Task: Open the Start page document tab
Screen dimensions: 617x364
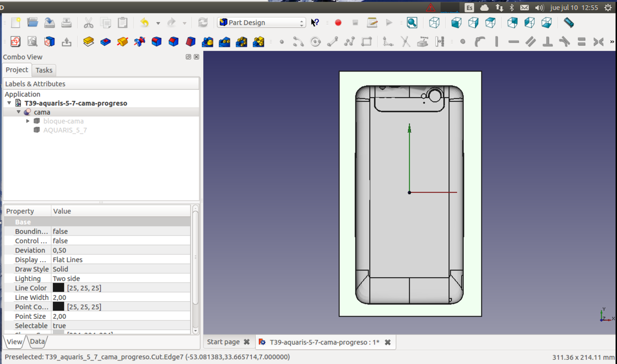Action: pos(223,342)
